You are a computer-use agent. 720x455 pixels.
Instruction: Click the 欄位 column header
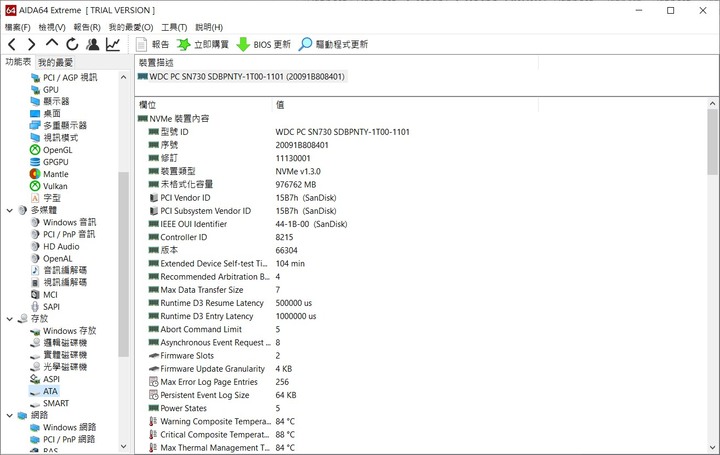tap(203, 105)
